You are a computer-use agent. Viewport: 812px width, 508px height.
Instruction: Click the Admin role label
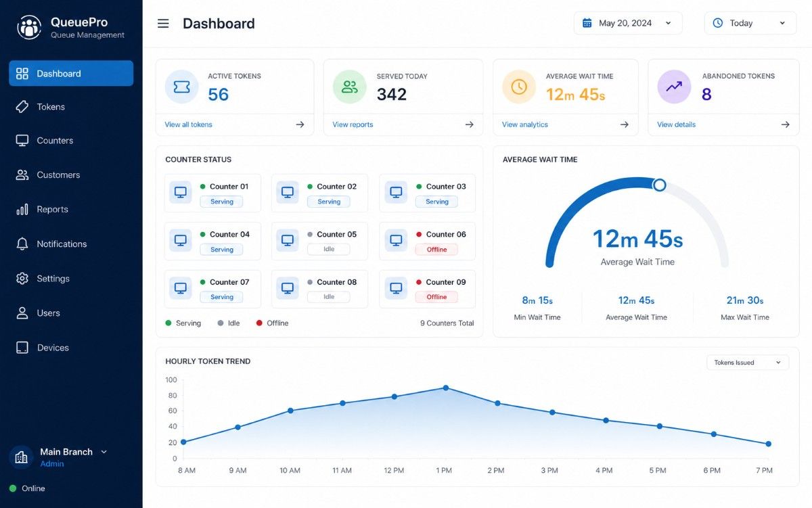point(52,464)
